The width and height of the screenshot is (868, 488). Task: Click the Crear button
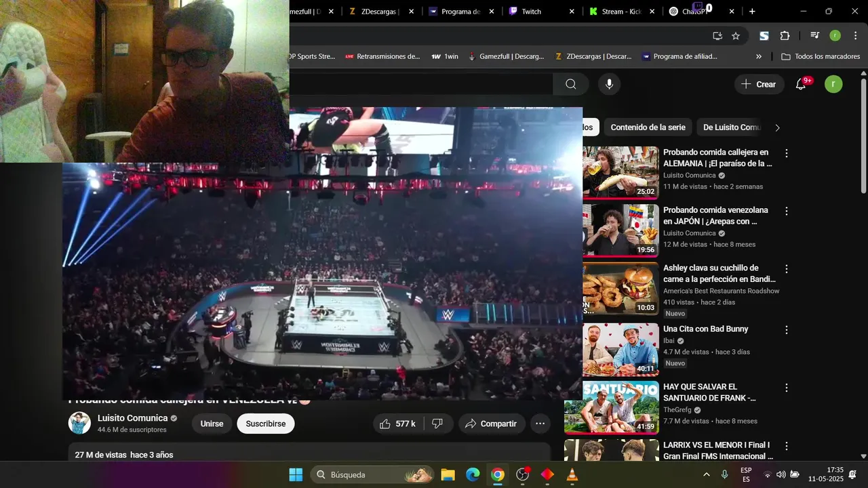coord(759,84)
